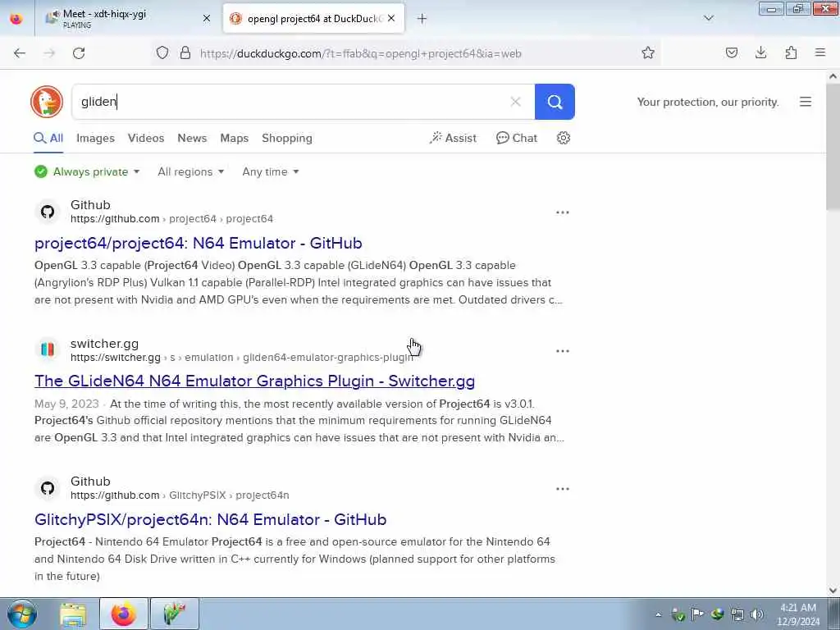
Task: Click the switcher.gg site favicon
Action: [x=48, y=349]
